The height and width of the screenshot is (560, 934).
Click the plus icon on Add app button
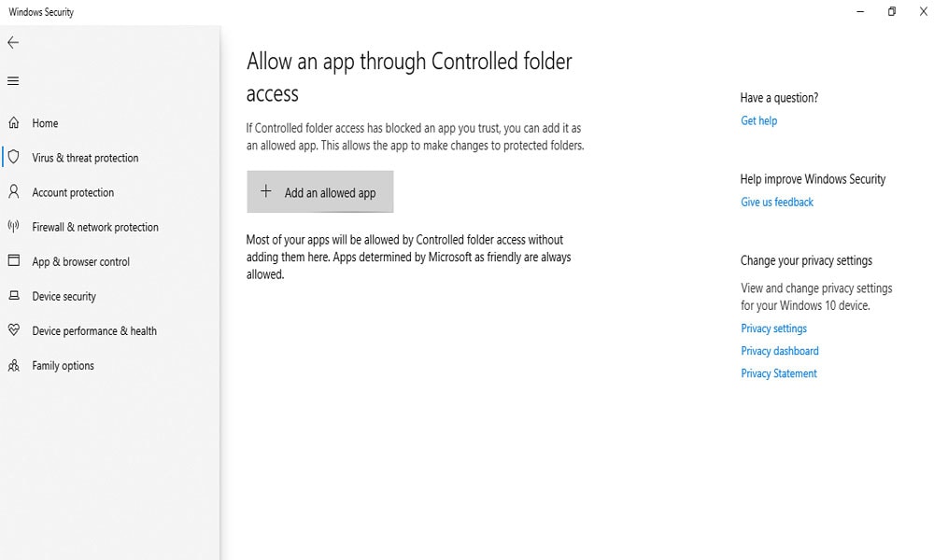pos(266,191)
